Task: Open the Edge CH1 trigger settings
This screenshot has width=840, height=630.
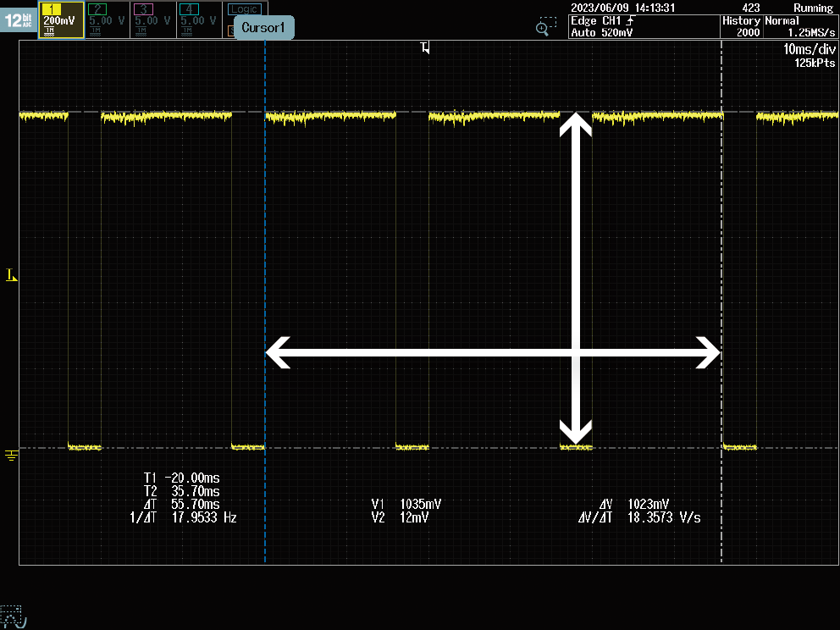Action: 644,27
